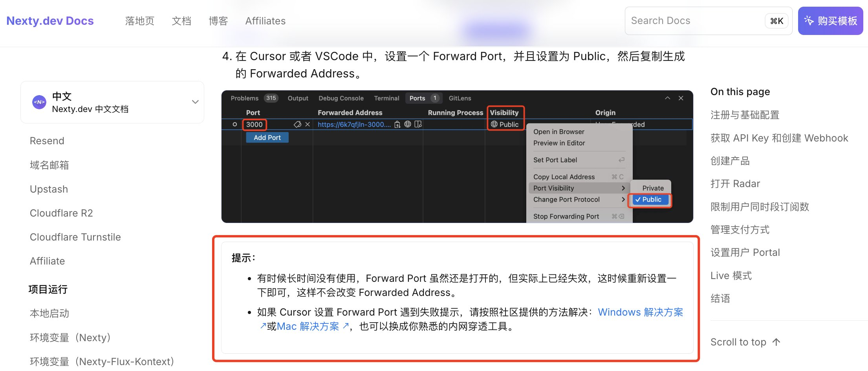Image resolution: width=868 pixels, height=371 pixels.
Task: Open 本地启动 in the sidebar
Action: click(49, 313)
